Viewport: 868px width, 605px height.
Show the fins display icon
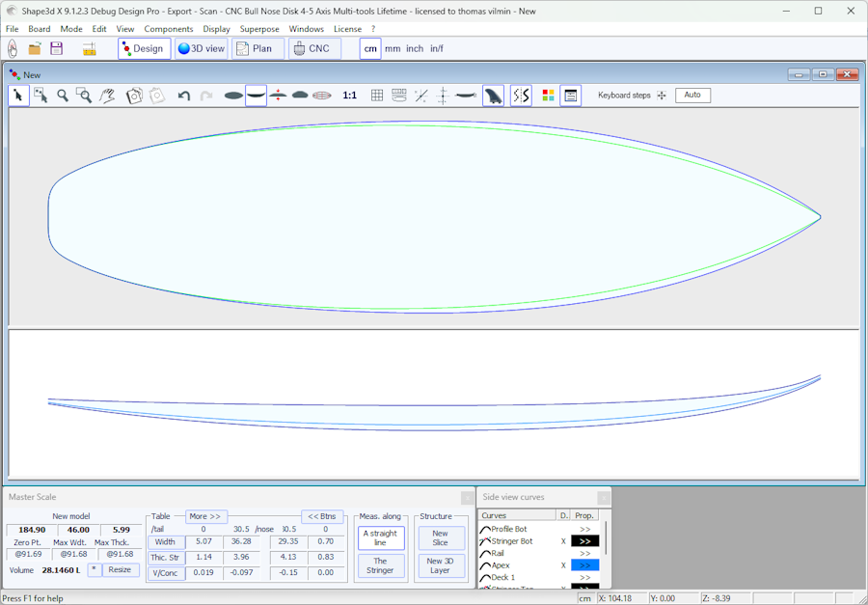click(493, 96)
